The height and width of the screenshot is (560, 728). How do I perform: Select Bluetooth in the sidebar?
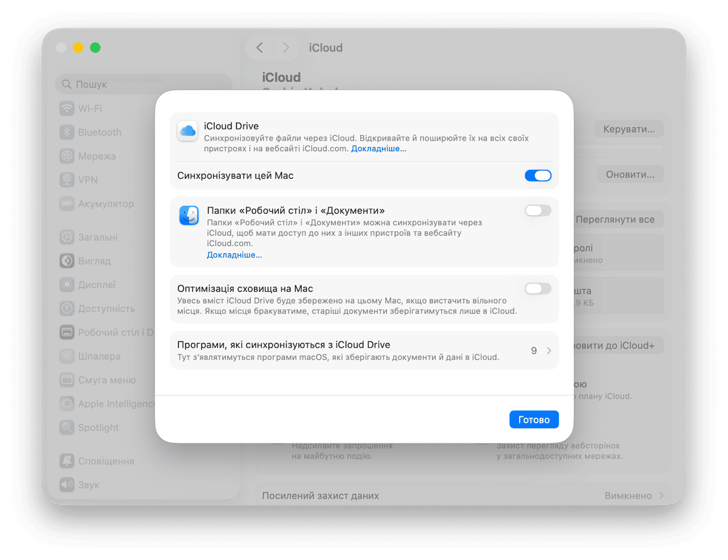(68, 132)
